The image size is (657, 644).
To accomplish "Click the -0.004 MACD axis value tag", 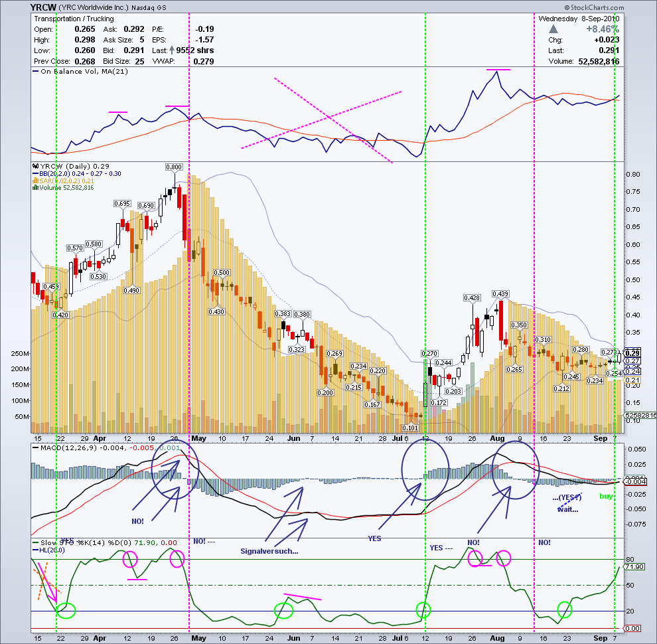I will [636, 481].
